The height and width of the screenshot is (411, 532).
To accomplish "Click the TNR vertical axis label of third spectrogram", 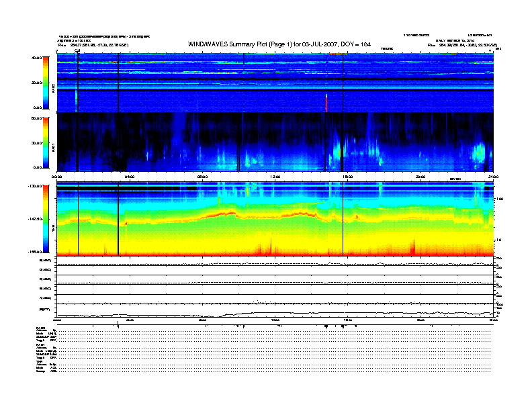I will click(53, 230).
